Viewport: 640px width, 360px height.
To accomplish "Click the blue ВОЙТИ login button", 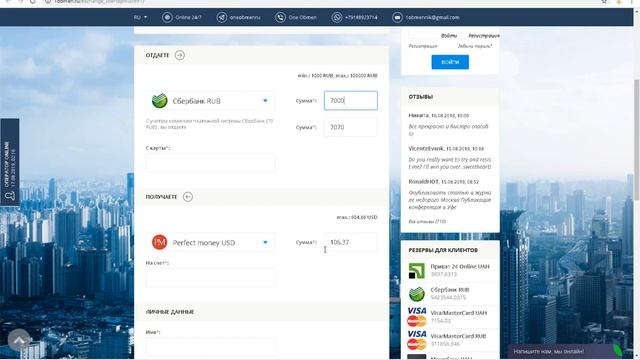I will pyautogui.click(x=450, y=62).
